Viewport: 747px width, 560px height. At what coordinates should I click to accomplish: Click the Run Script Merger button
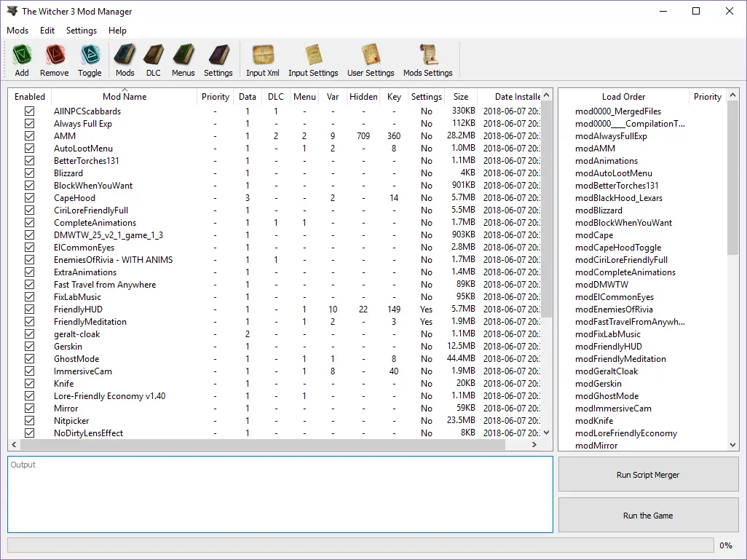[647, 474]
